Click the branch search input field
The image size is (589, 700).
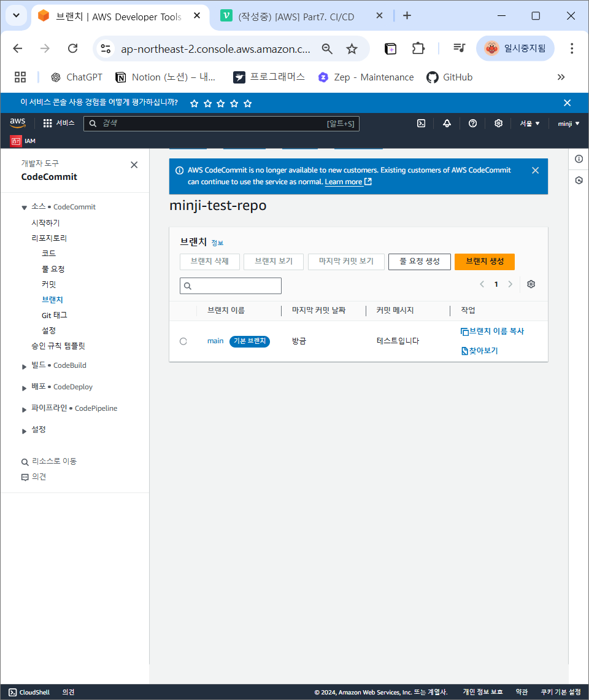[231, 286]
